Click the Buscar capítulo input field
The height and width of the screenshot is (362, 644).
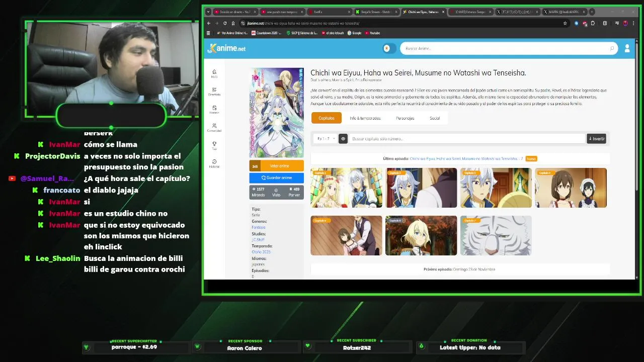467,139
